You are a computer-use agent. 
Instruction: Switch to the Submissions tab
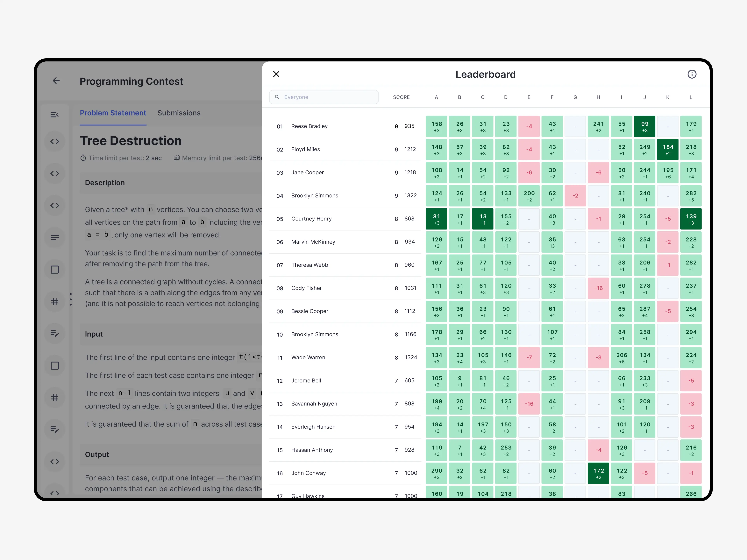[x=179, y=113]
